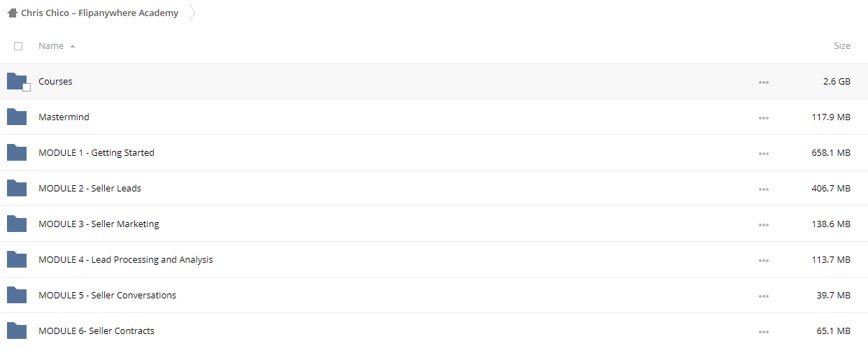Click MODULE 1 - Getting Started folder icon
This screenshot has width=868, height=348.
[17, 152]
